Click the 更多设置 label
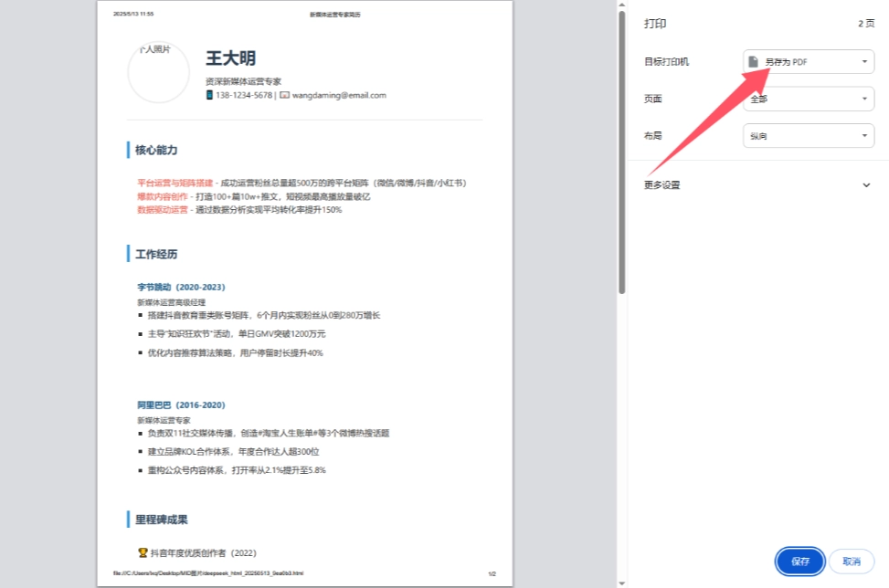Viewport: 889px width, 588px height. click(x=661, y=185)
